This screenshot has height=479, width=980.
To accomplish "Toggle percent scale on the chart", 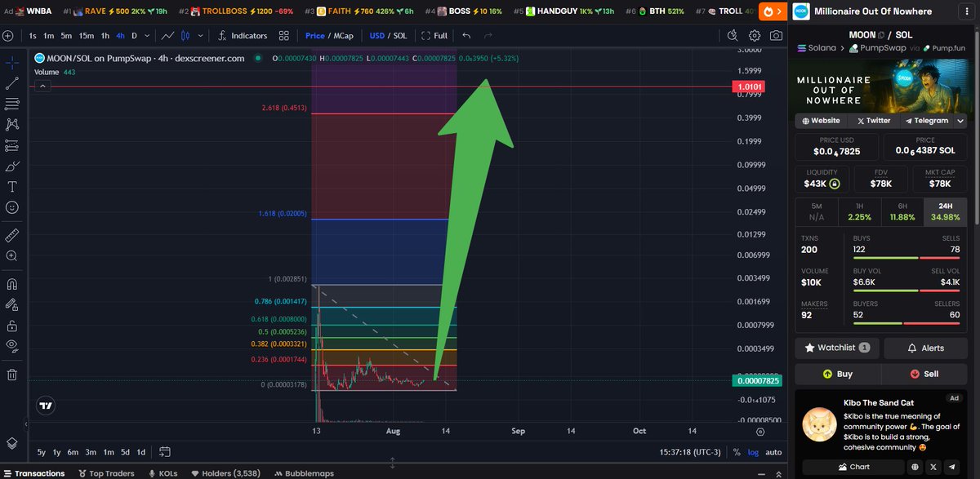I will pos(737,452).
